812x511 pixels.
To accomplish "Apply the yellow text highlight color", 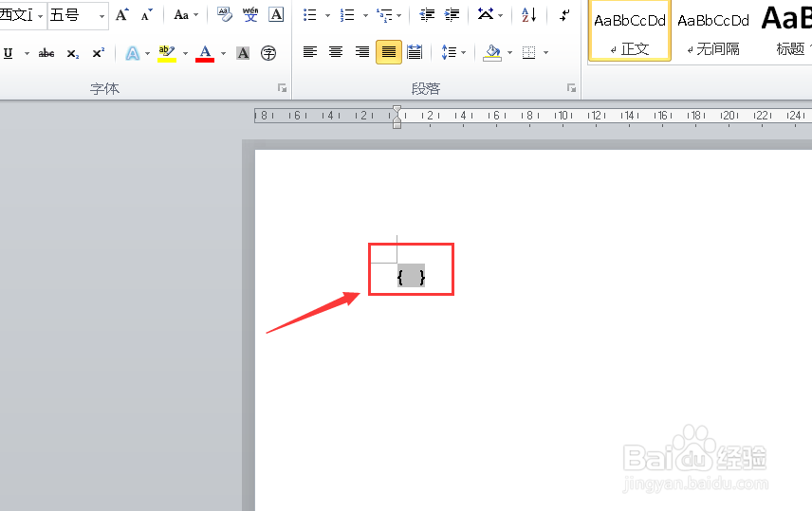I will (167, 53).
